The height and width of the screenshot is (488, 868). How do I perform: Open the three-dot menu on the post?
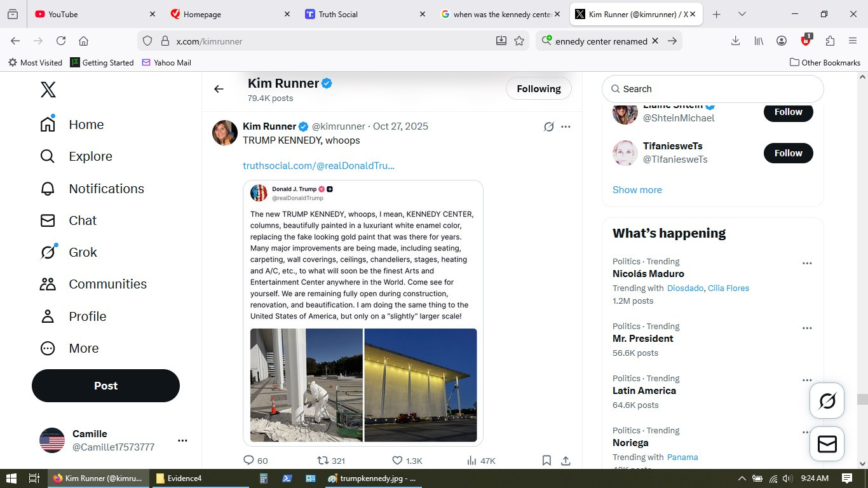(566, 126)
